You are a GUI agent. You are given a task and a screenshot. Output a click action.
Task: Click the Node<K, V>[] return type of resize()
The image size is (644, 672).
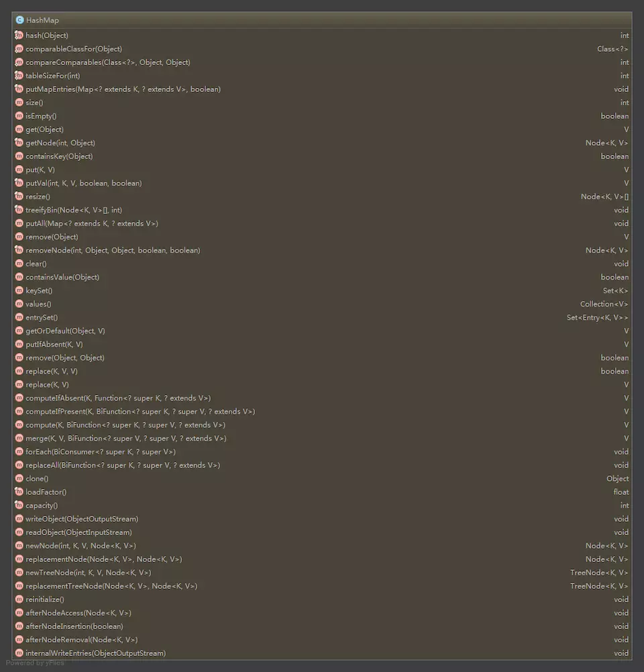point(605,197)
